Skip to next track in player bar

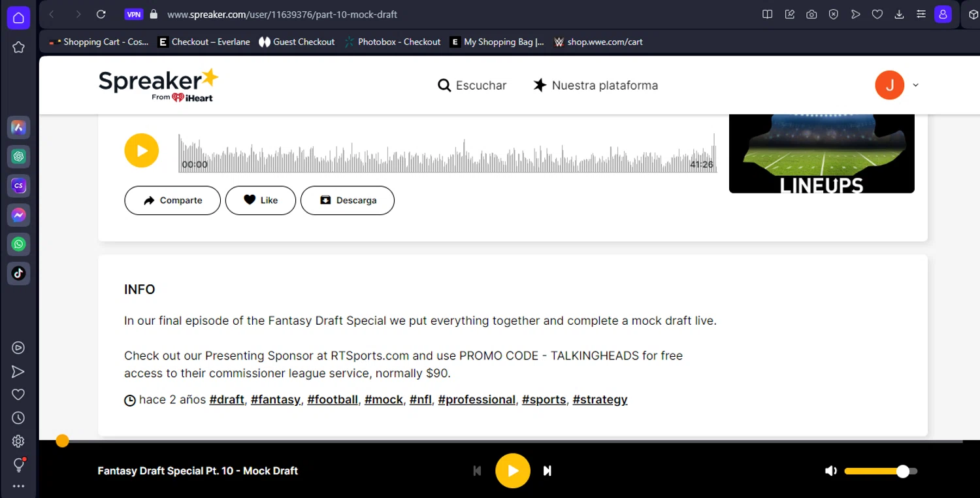[547, 471]
